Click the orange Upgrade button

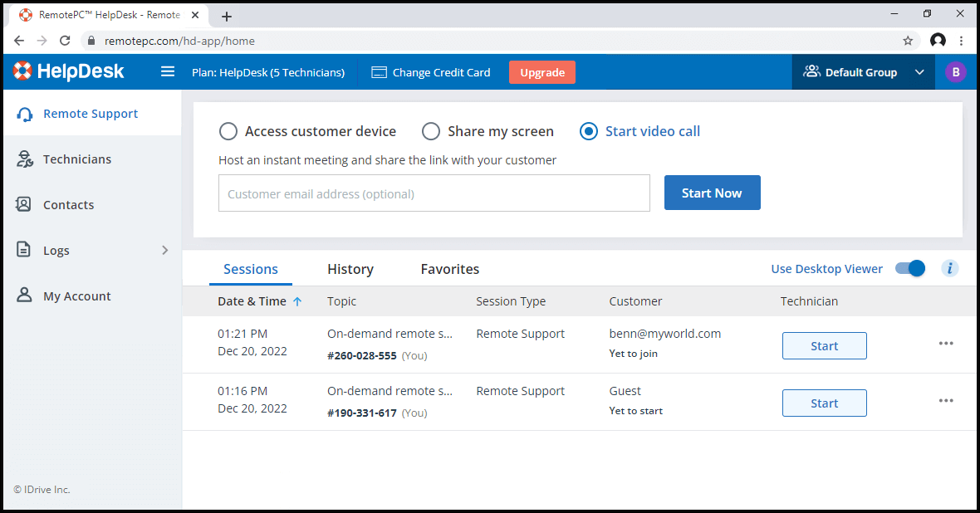point(541,72)
